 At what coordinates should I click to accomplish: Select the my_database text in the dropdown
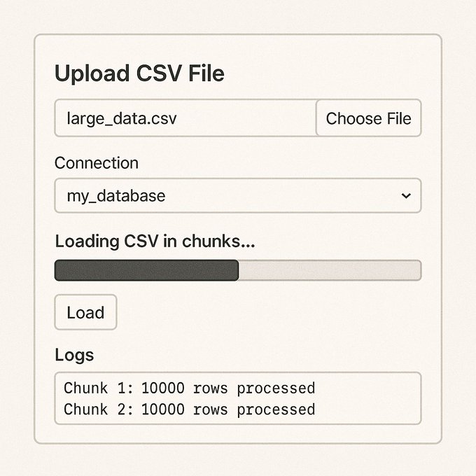116,196
